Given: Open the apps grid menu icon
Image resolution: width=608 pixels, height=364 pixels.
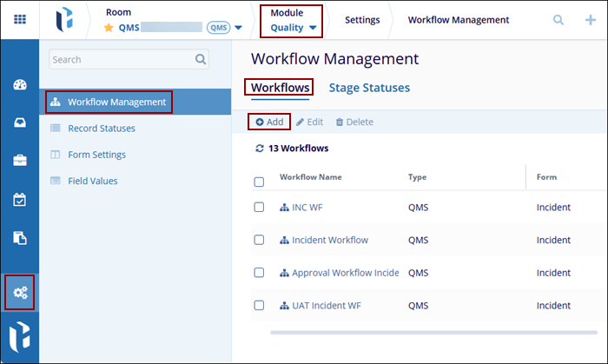Looking at the screenshot, I should pos(19,19).
